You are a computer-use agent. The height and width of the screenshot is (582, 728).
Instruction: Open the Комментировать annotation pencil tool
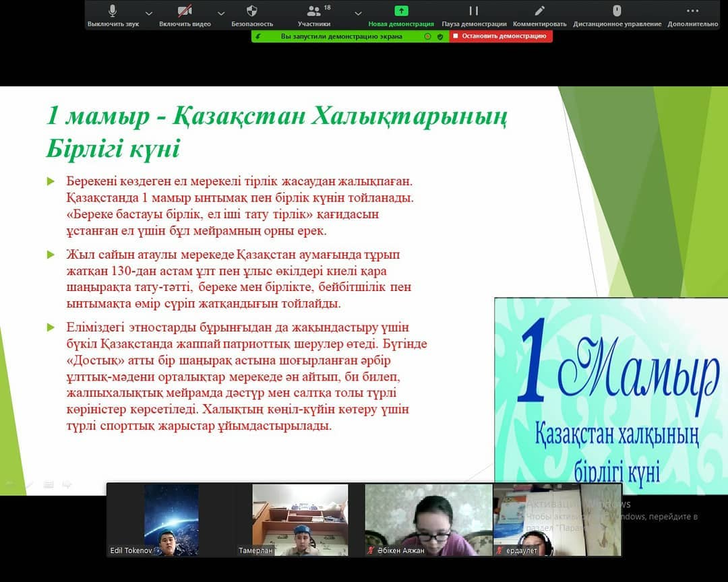click(x=539, y=15)
